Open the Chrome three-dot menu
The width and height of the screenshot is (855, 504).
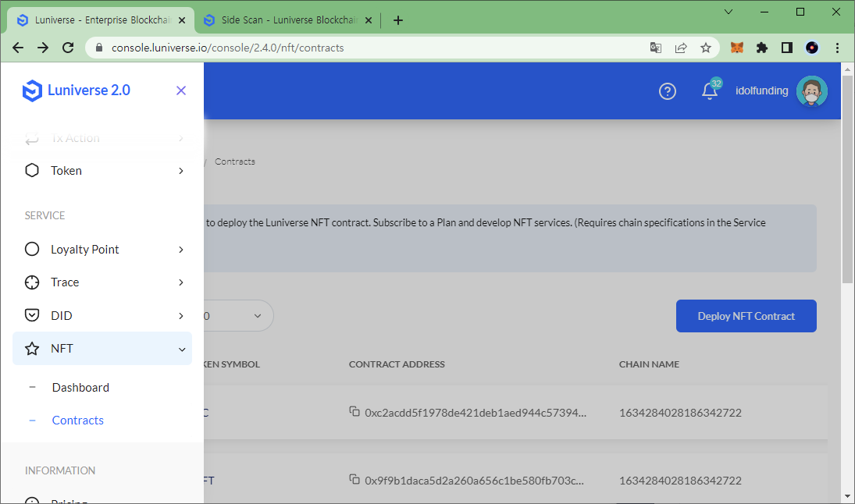(x=838, y=48)
